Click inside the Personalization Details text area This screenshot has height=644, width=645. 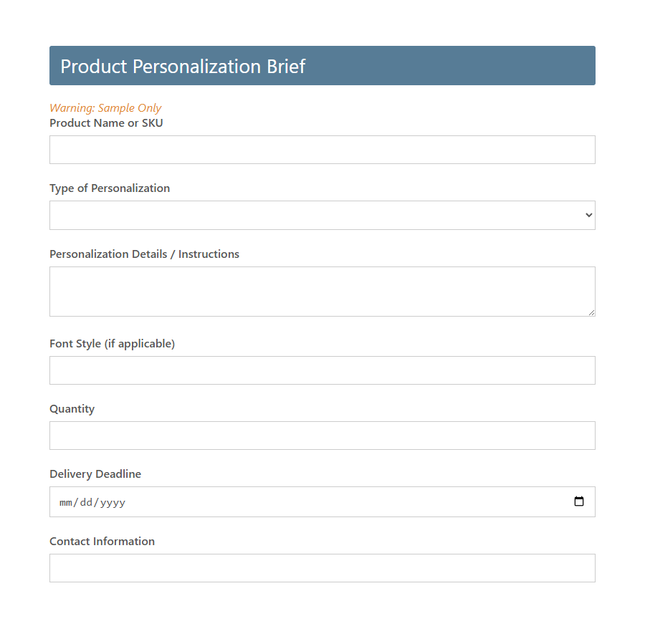(322, 291)
